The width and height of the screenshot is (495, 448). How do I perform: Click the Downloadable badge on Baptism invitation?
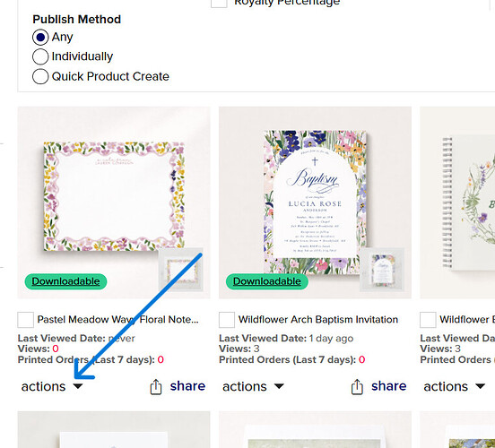267,281
